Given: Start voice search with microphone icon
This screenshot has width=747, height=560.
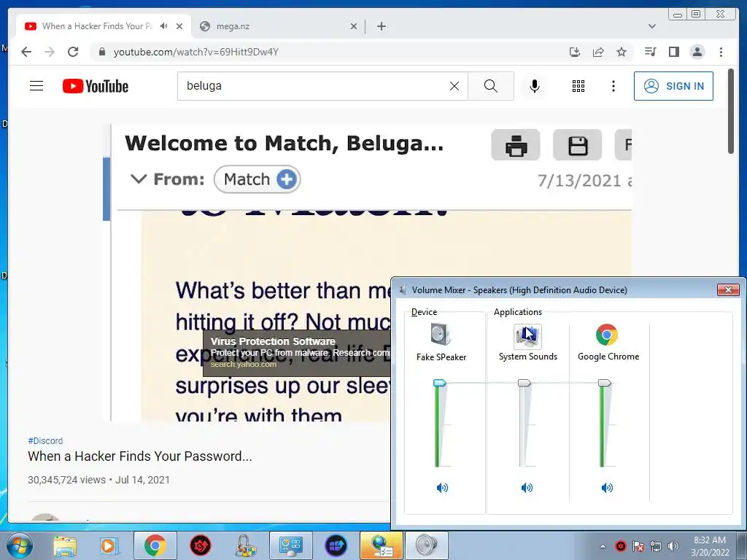Looking at the screenshot, I should click(x=535, y=86).
